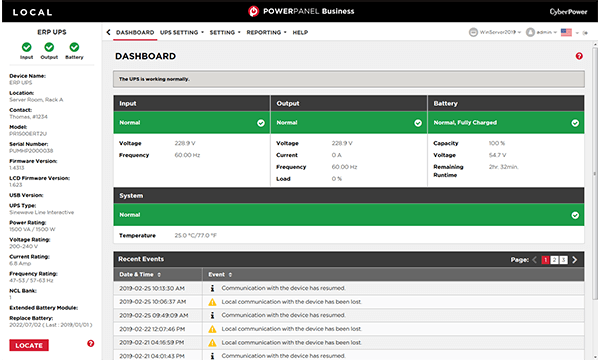Click info icon for 09:49:09 AM event
The image size is (600, 360).
click(x=212, y=315)
